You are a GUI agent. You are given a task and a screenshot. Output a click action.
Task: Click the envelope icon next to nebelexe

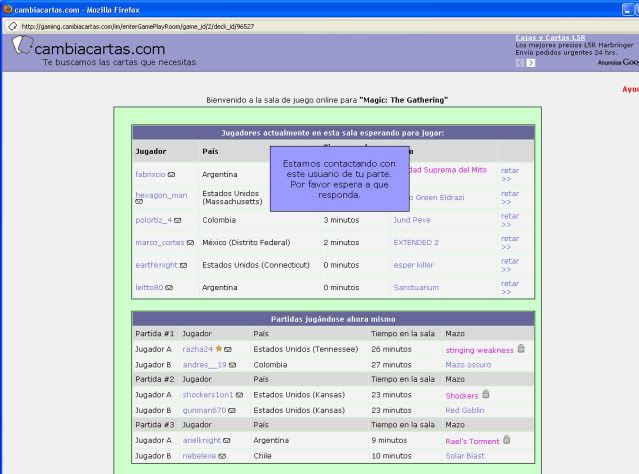pyautogui.click(x=222, y=456)
